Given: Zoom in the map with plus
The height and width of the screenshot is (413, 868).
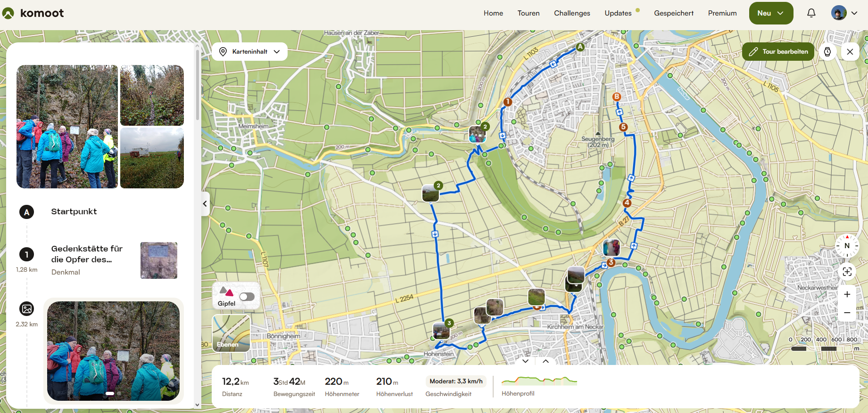Looking at the screenshot, I should (x=847, y=294).
